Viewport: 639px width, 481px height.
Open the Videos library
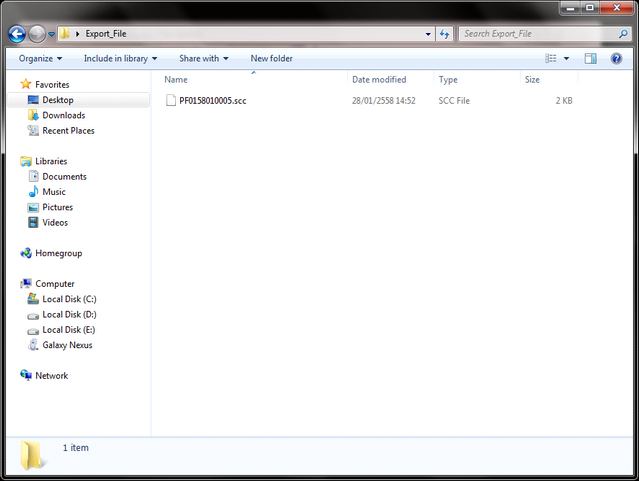(x=55, y=223)
